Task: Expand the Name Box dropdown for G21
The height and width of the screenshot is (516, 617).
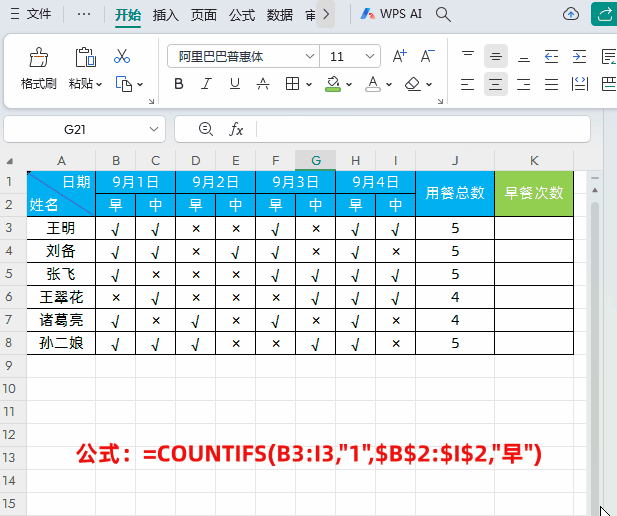Action: (x=154, y=129)
